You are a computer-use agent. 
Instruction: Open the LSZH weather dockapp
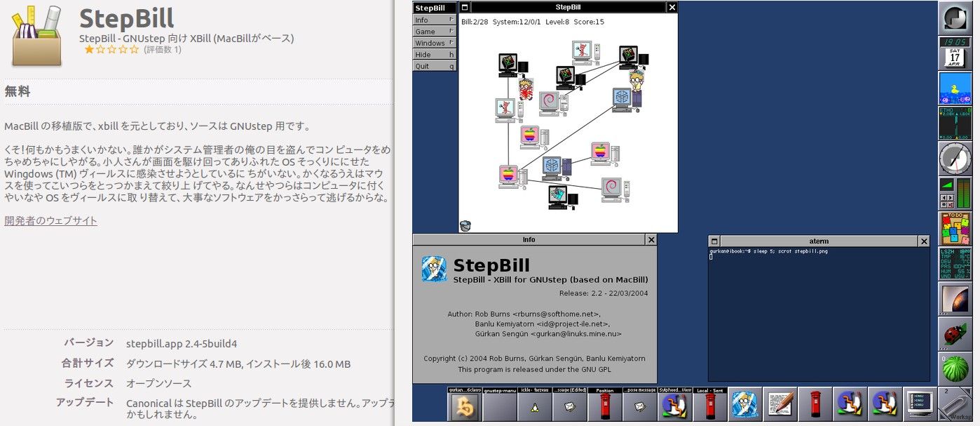coord(955,263)
